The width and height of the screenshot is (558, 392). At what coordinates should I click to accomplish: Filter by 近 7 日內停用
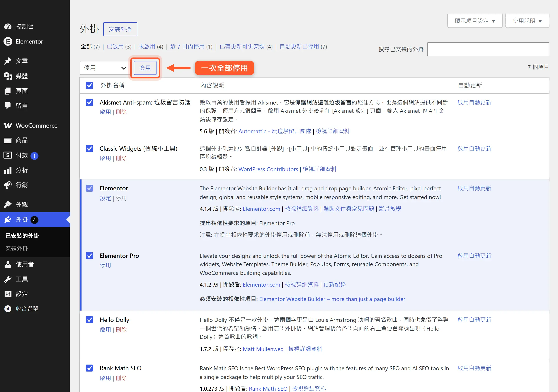187,46
